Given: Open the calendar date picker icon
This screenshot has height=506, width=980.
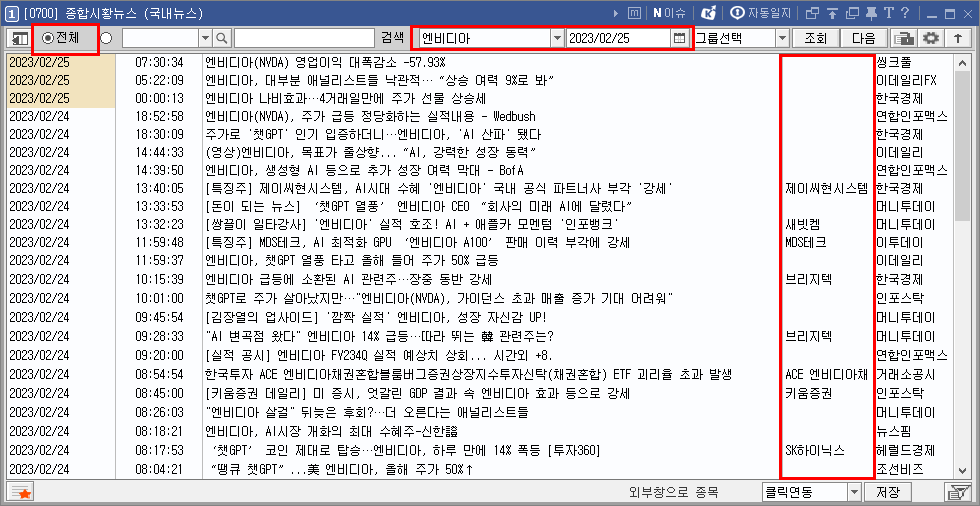Looking at the screenshot, I should [679, 38].
